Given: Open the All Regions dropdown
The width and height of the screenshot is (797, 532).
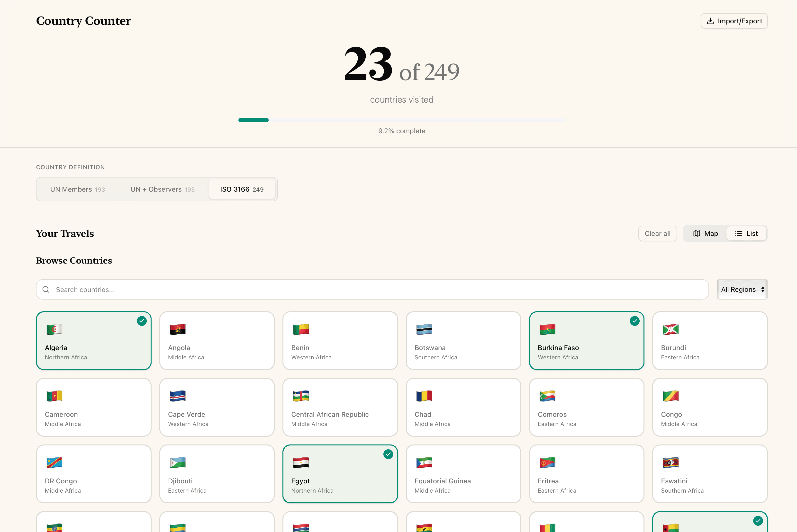Looking at the screenshot, I should (x=742, y=289).
